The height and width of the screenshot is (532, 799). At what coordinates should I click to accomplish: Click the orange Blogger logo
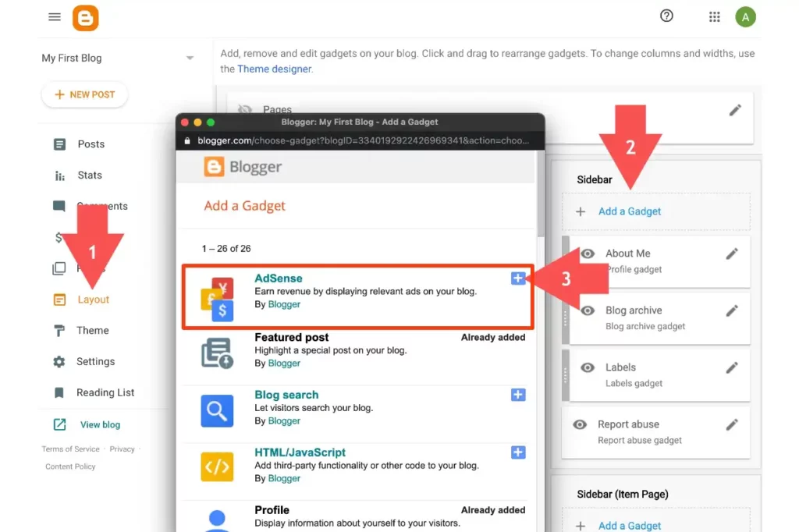pyautogui.click(x=85, y=18)
